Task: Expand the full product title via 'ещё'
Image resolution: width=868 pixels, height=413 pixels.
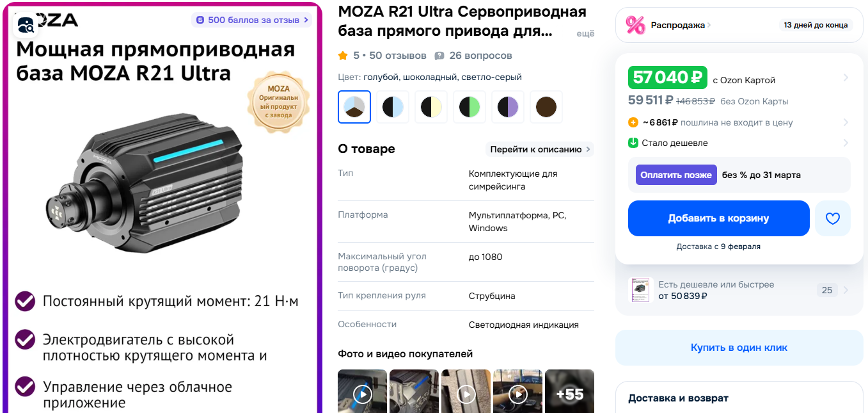Action: (585, 33)
